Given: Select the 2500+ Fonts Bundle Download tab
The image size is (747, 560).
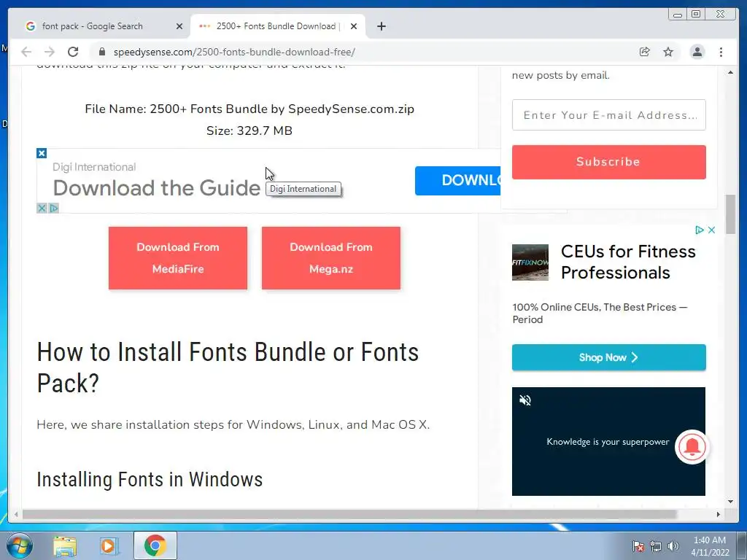Looking at the screenshot, I should pyautogui.click(x=278, y=26).
